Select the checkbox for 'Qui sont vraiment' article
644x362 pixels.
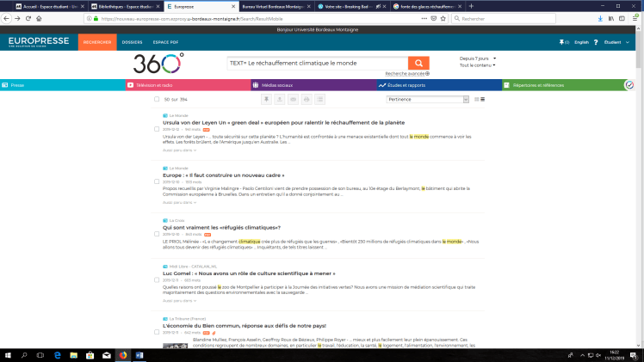pos(156,234)
